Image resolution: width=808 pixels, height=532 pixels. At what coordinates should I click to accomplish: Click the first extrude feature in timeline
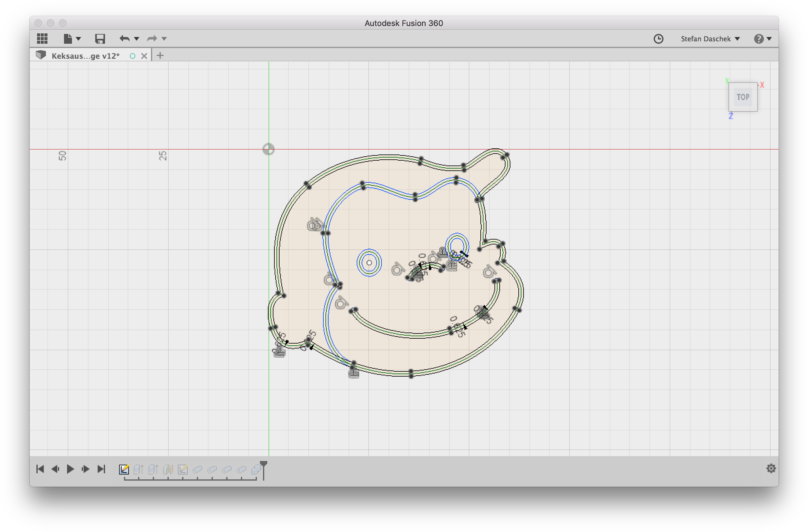(x=138, y=469)
